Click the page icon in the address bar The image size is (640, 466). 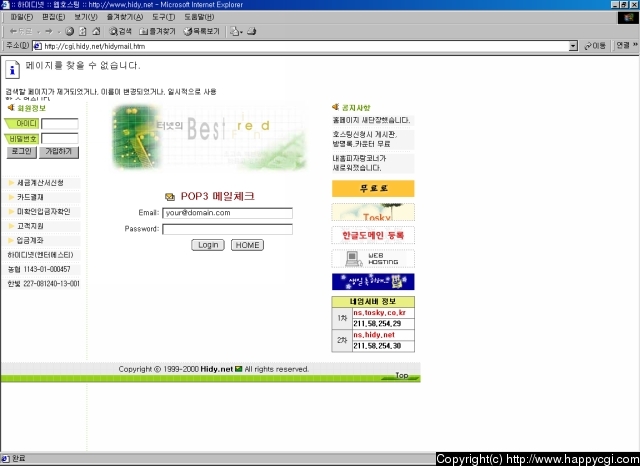click(x=38, y=46)
